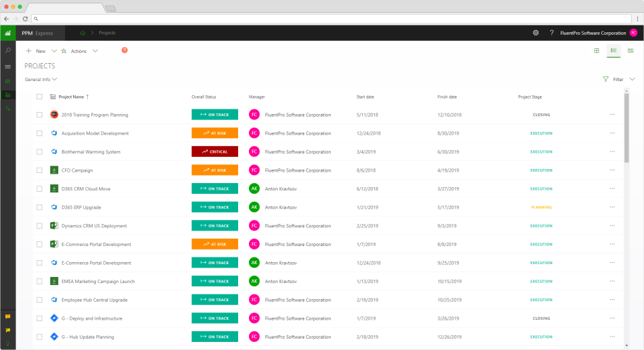Click the plus icon beside New
644x350 pixels.
click(x=29, y=51)
